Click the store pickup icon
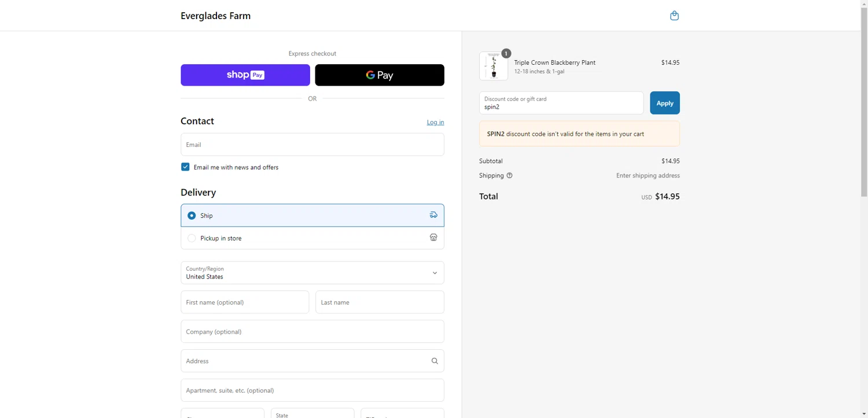868x418 pixels. (x=433, y=238)
